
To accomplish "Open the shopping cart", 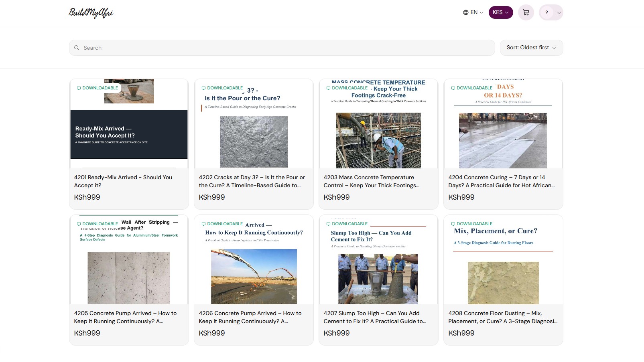I will click(x=526, y=12).
